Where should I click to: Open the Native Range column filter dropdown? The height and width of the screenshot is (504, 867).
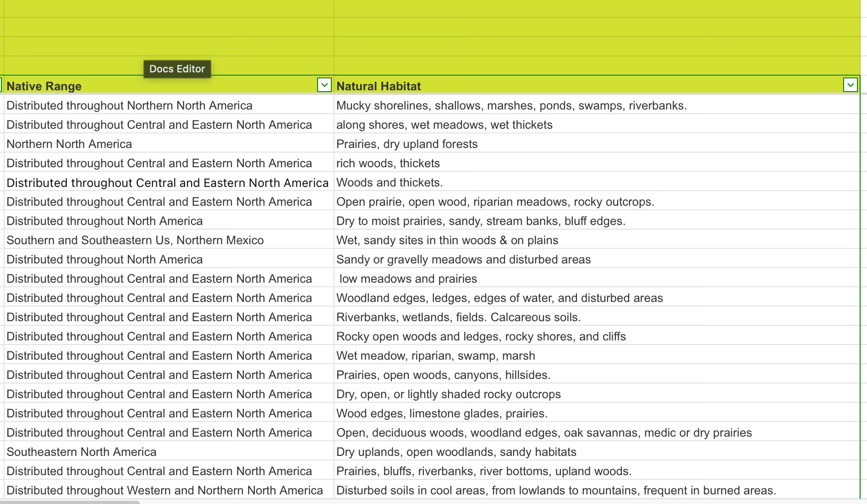click(324, 85)
